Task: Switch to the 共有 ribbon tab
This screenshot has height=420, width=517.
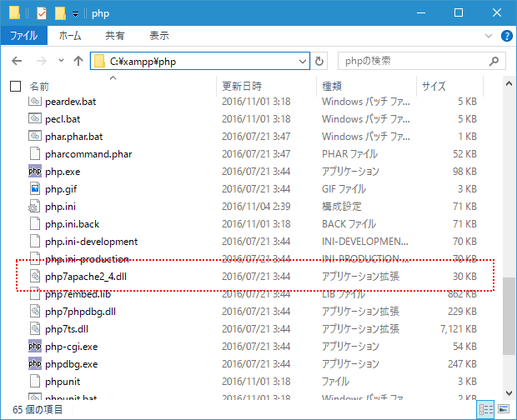Action: pyautogui.click(x=115, y=35)
